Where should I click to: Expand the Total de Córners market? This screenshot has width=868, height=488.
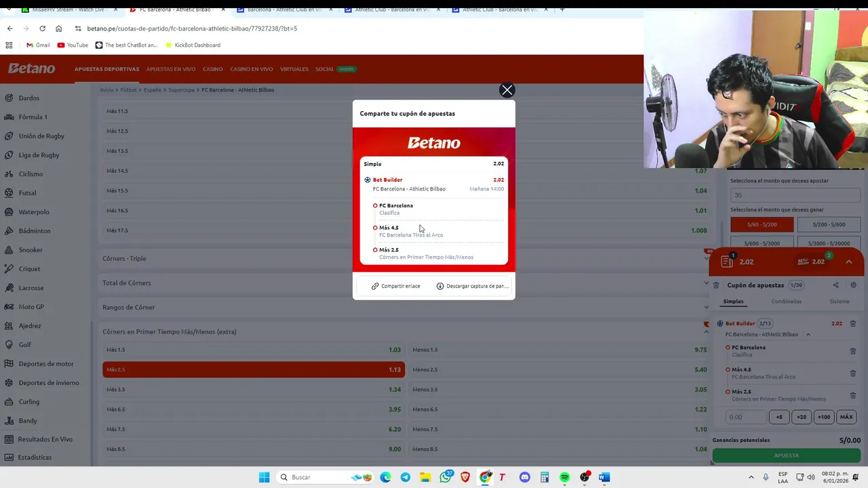[405, 283]
